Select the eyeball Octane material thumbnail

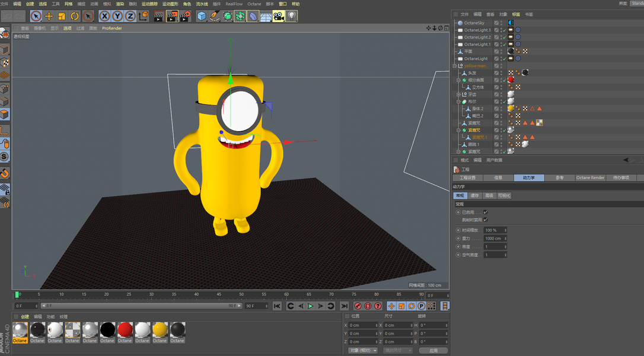pyautogui.click(x=55, y=333)
